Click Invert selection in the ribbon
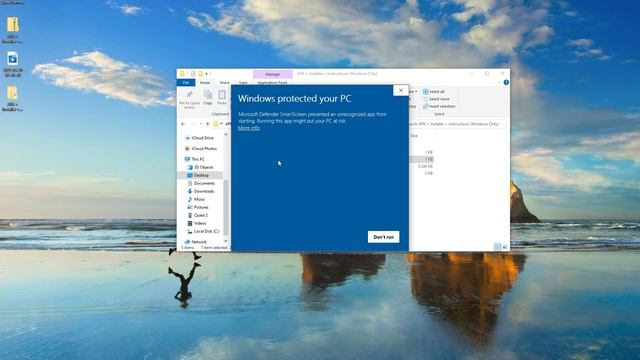Image resolution: width=640 pixels, height=360 pixels. click(x=439, y=106)
